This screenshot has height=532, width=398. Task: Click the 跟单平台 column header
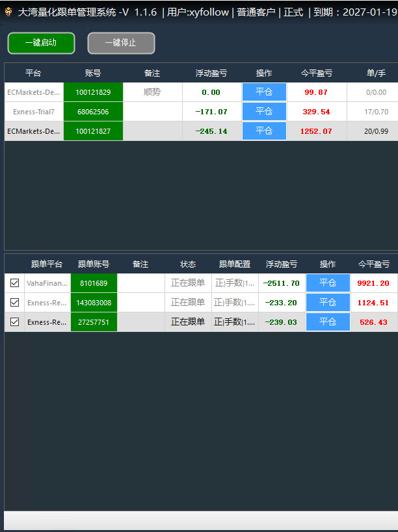[x=47, y=264]
